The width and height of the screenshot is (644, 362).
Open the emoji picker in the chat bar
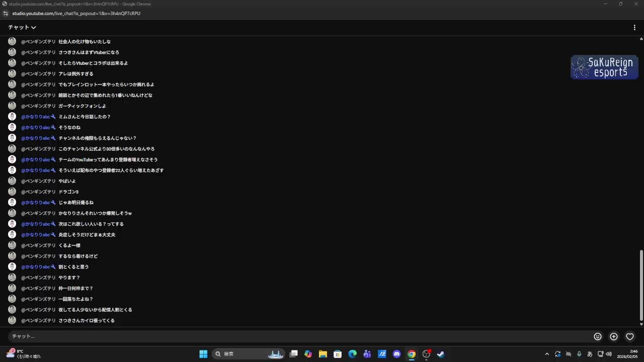pyautogui.click(x=598, y=336)
